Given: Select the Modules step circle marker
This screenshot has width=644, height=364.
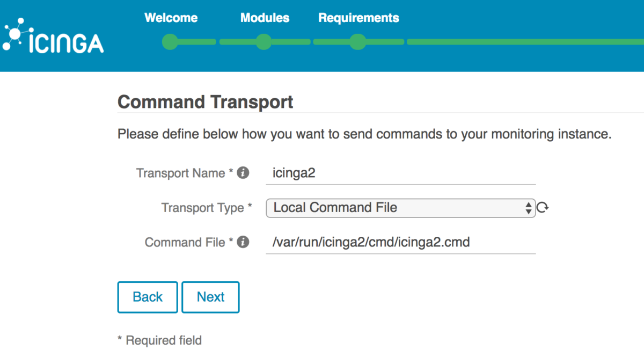Looking at the screenshot, I should [x=264, y=41].
